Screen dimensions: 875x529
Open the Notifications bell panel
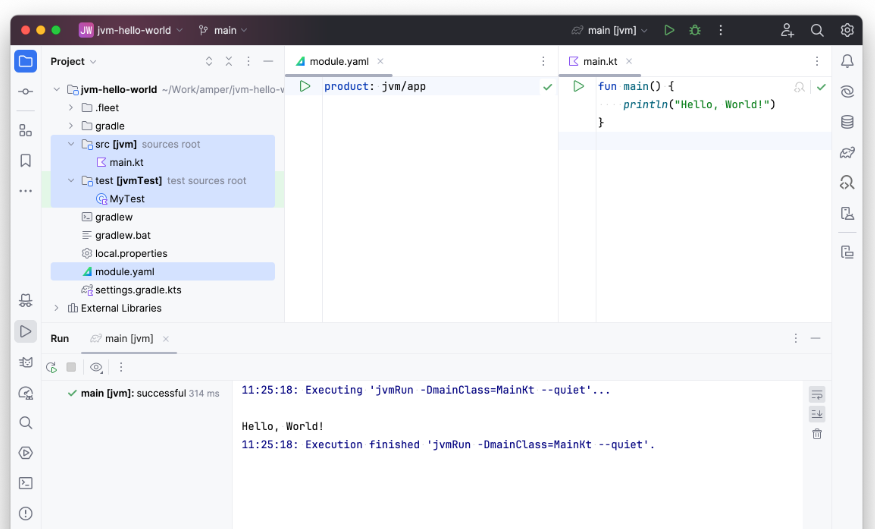847,61
